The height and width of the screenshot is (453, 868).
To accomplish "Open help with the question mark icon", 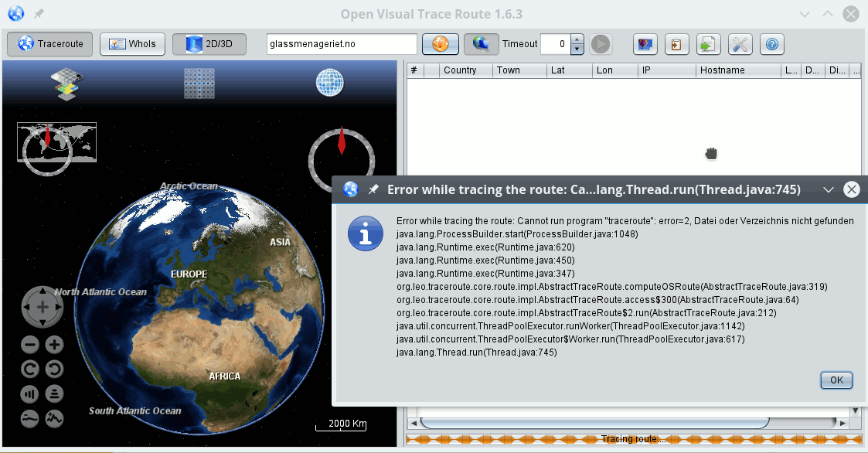I will point(772,44).
